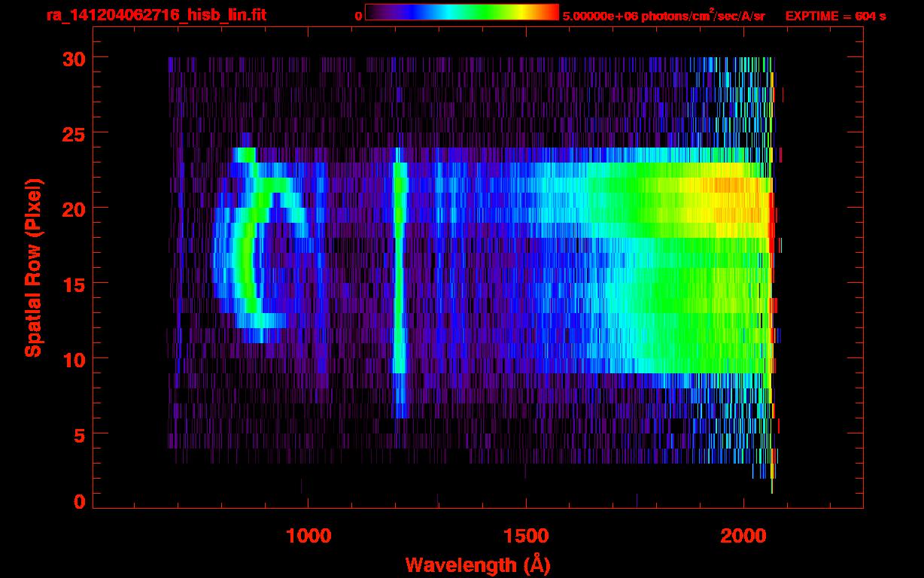The height and width of the screenshot is (578, 924).
Task: Click the EXPTIME = 604 s text
Action: [x=835, y=16]
